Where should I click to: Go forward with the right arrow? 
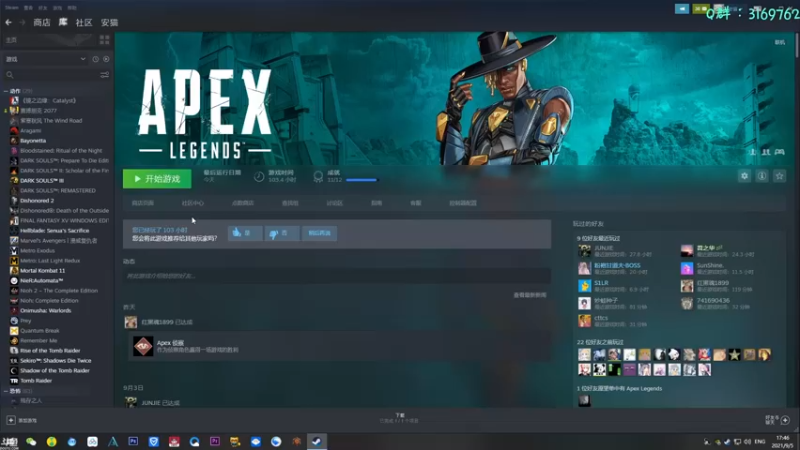(22, 22)
